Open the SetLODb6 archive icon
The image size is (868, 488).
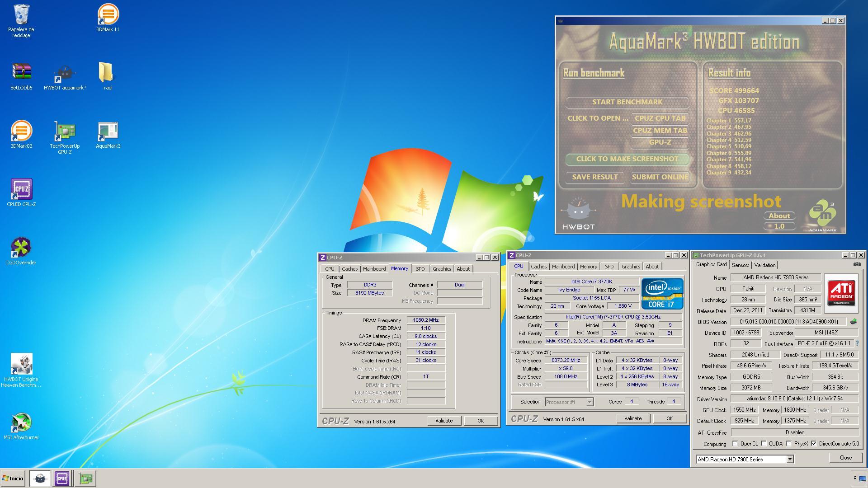pyautogui.click(x=21, y=76)
